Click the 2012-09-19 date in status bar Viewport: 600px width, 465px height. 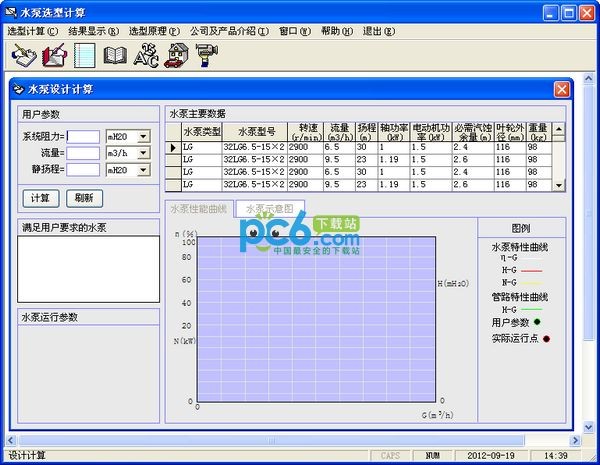tap(491, 455)
